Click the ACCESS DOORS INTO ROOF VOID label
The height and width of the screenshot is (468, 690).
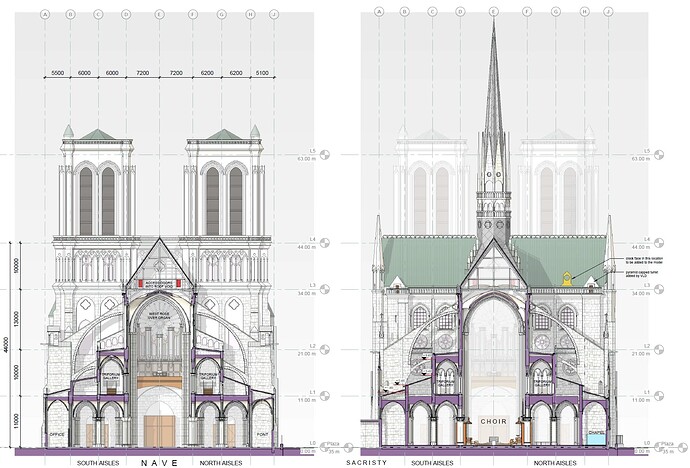159,284
